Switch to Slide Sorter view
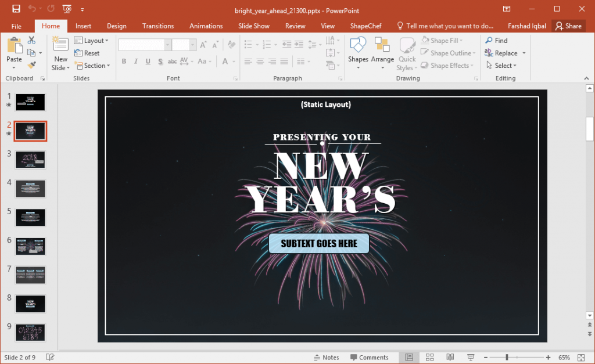This screenshot has width=595, height=364. click(428, 357)
